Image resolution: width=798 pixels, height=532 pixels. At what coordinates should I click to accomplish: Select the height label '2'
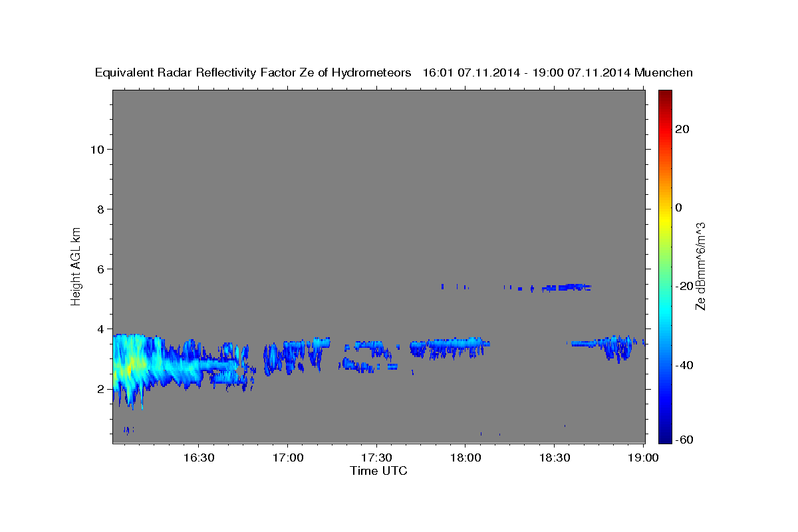[101, 388]
